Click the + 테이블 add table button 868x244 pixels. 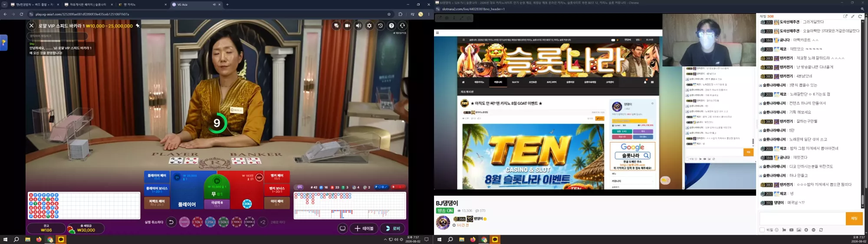pyautogui.click(x=364, y=228)
